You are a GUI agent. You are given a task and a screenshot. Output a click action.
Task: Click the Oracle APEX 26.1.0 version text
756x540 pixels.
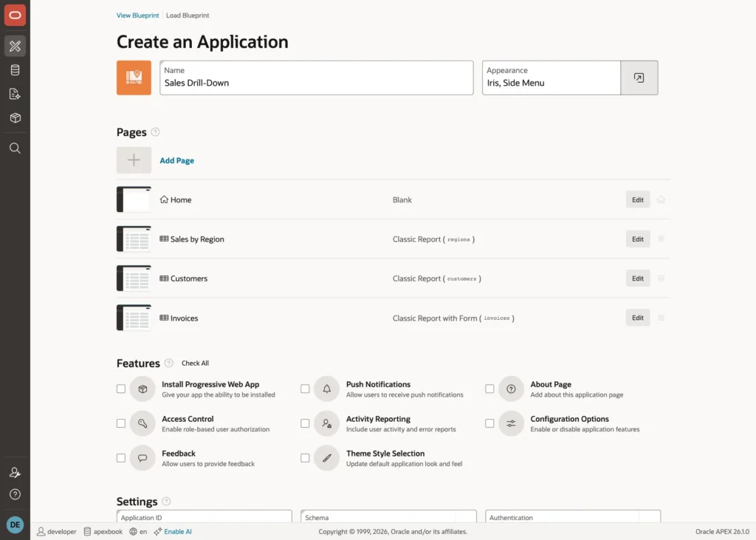click(722, 531)
